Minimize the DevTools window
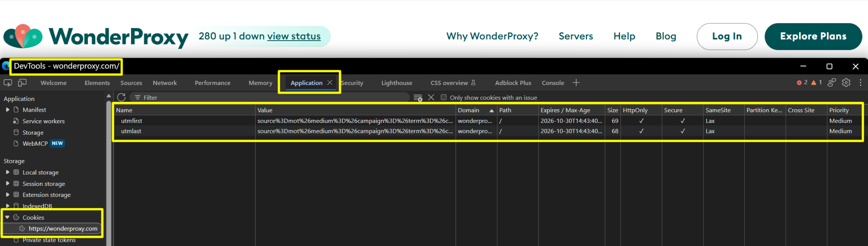868x246 pixels. [803, 66]
